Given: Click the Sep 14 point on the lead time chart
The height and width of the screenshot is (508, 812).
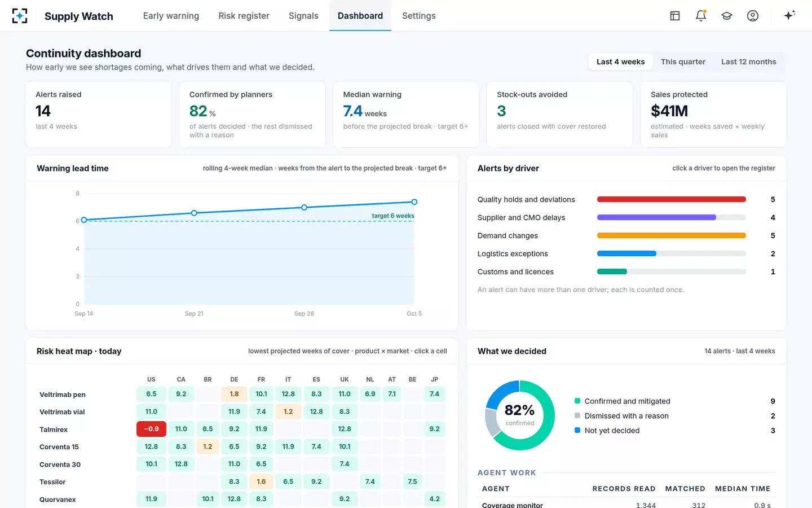Looking at the screenshot, I should coord(84,220).
